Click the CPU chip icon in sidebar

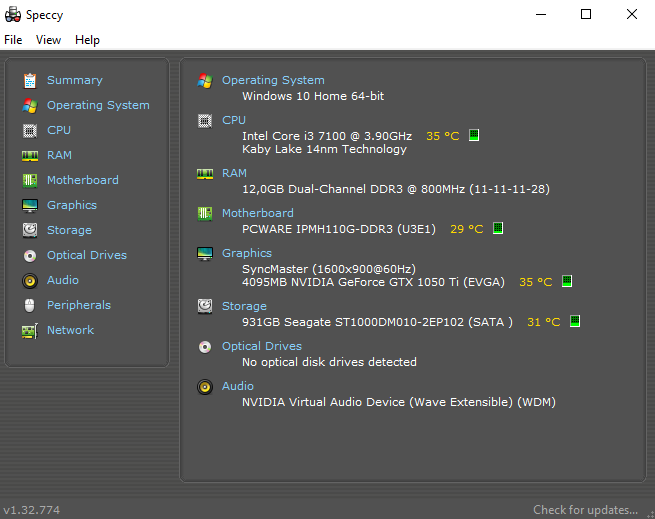pos(30,130)
